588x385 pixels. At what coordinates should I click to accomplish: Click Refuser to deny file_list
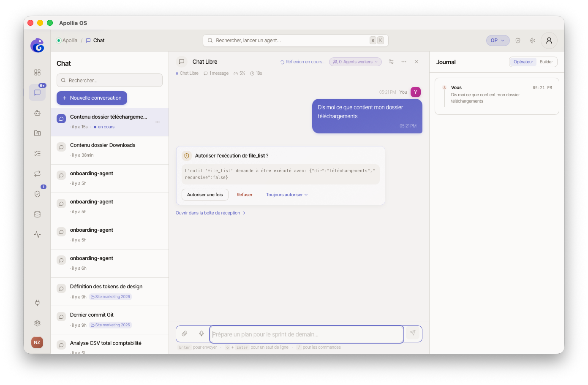tap(245, 195)
